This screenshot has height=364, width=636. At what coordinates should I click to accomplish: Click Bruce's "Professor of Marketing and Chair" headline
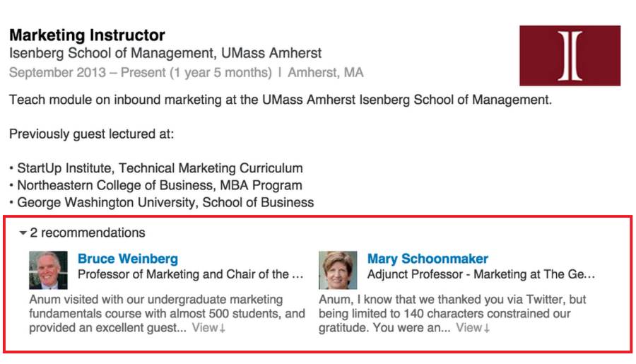(191, 274)
